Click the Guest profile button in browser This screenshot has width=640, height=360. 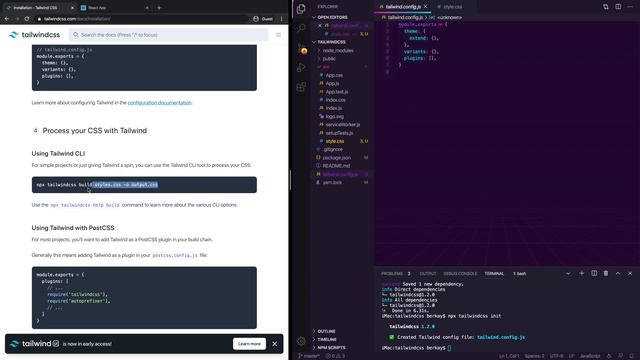(x=263, y=19)
